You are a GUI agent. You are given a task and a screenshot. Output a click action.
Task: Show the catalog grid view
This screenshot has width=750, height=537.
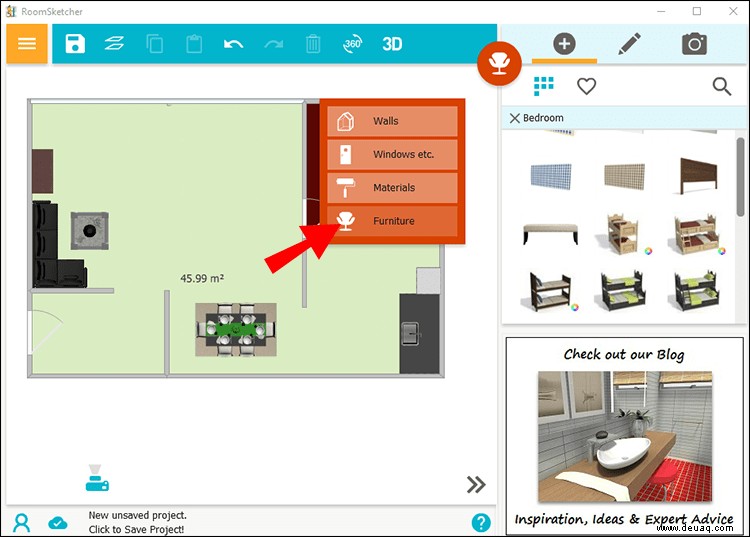point(544,86)
